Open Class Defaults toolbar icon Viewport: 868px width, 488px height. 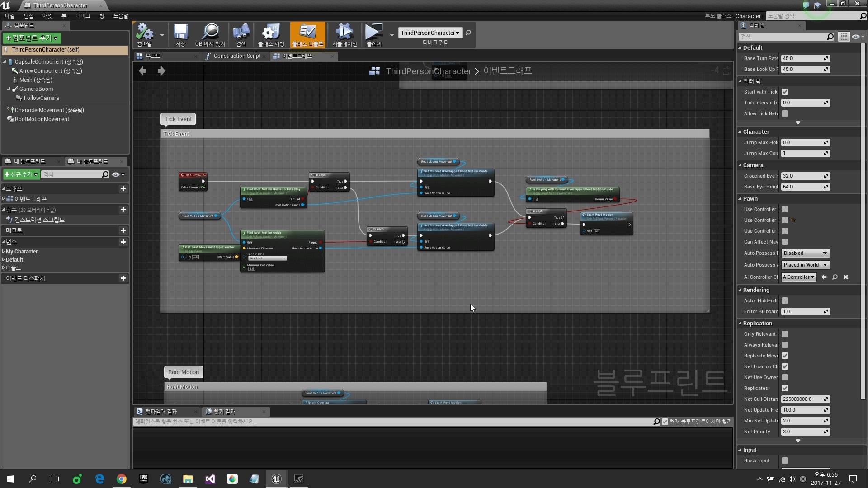coord(307,32)
